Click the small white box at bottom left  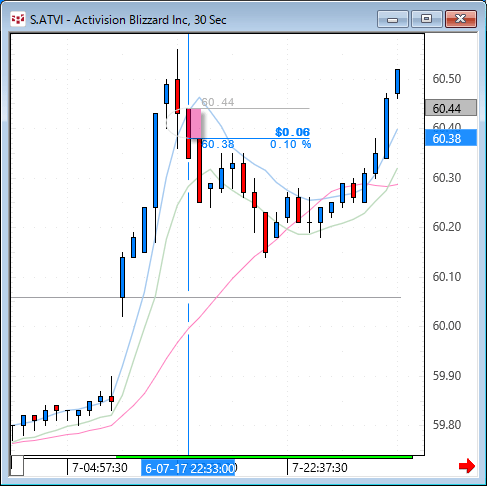coord(17,465)
